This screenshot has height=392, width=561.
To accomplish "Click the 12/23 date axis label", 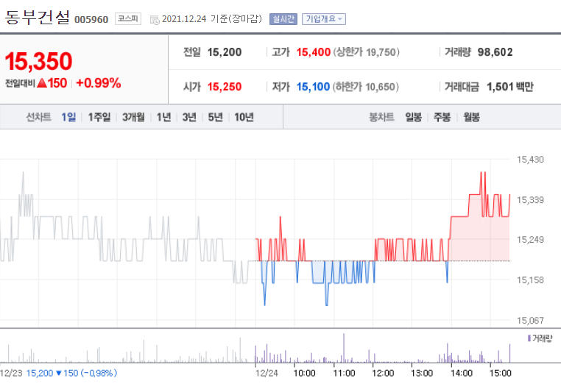I will 11,373.
